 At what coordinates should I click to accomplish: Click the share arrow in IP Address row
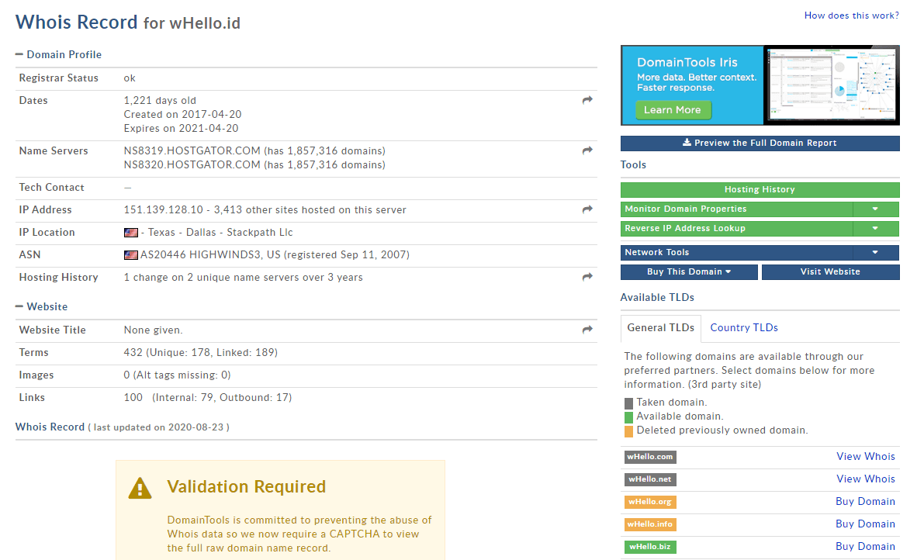tap(587, 210)
